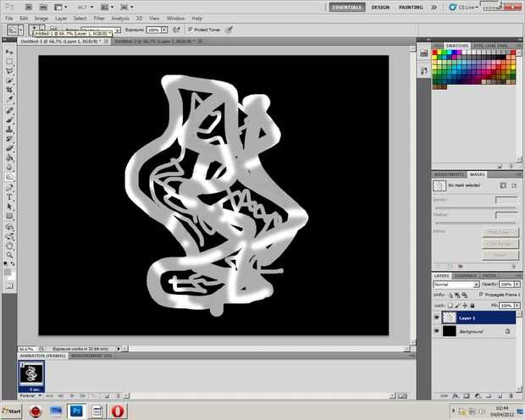Toggle lock position in Layers panel
525x420 pixels.
coord(465,306)
